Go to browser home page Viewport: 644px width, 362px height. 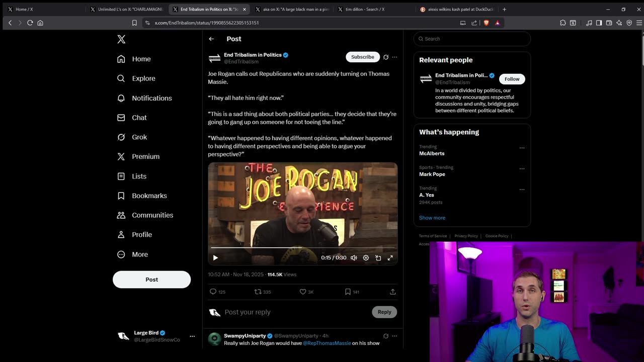tap(40, 23)
